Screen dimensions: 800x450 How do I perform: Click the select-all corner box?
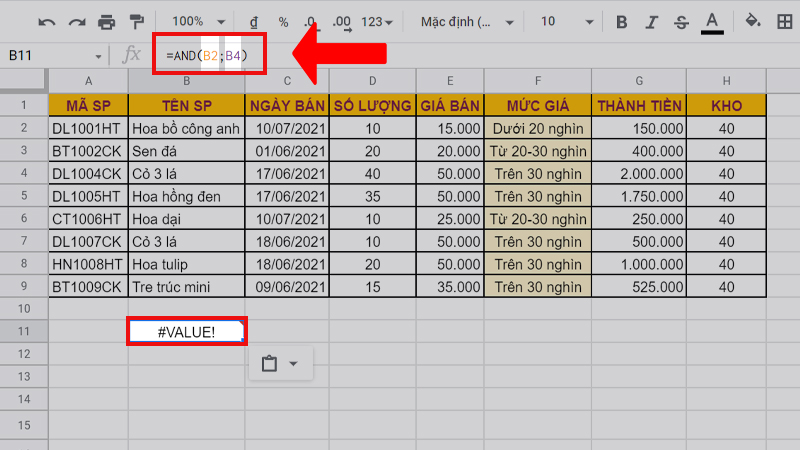coord(23,80)
